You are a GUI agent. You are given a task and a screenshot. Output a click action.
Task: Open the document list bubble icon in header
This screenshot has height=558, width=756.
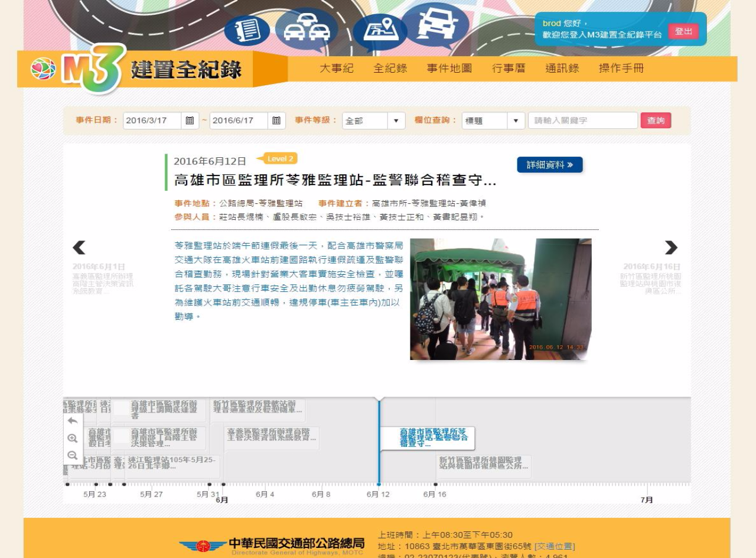click(x=247, y=31)
